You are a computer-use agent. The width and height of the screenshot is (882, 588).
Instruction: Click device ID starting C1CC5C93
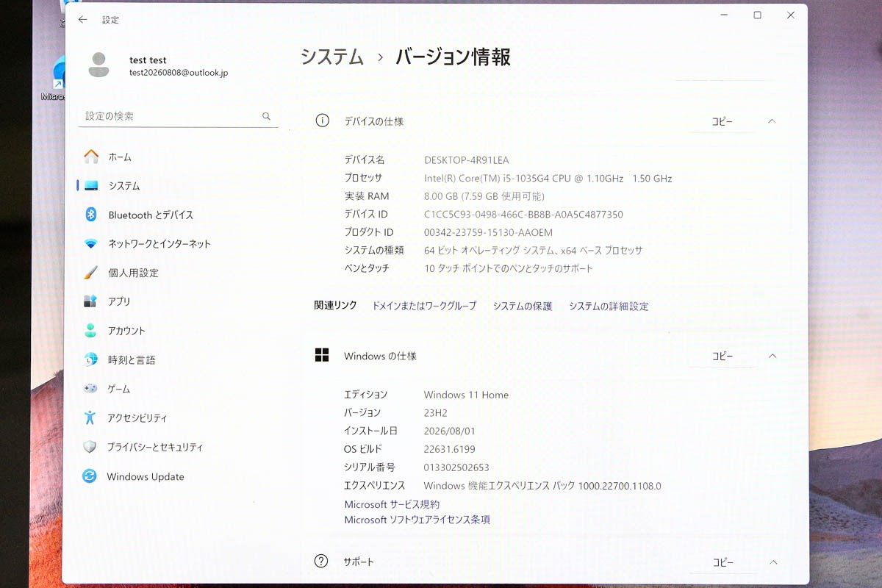point(523,215)
